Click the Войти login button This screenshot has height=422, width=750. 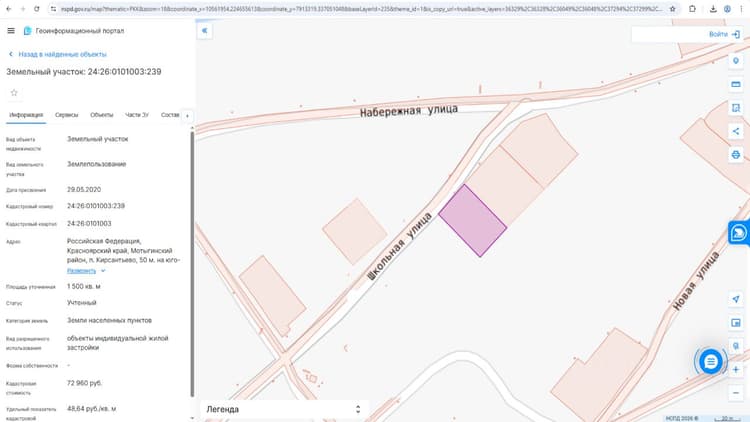click(x=718, y=34)
